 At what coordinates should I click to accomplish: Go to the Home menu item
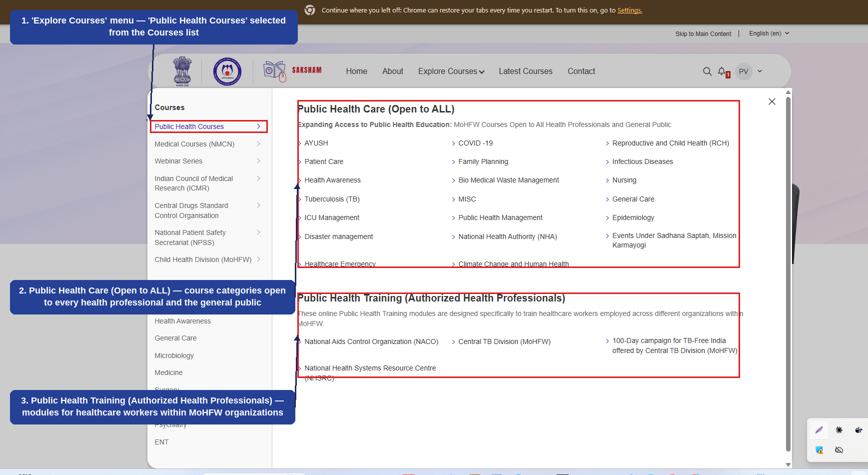click(356, 71)
